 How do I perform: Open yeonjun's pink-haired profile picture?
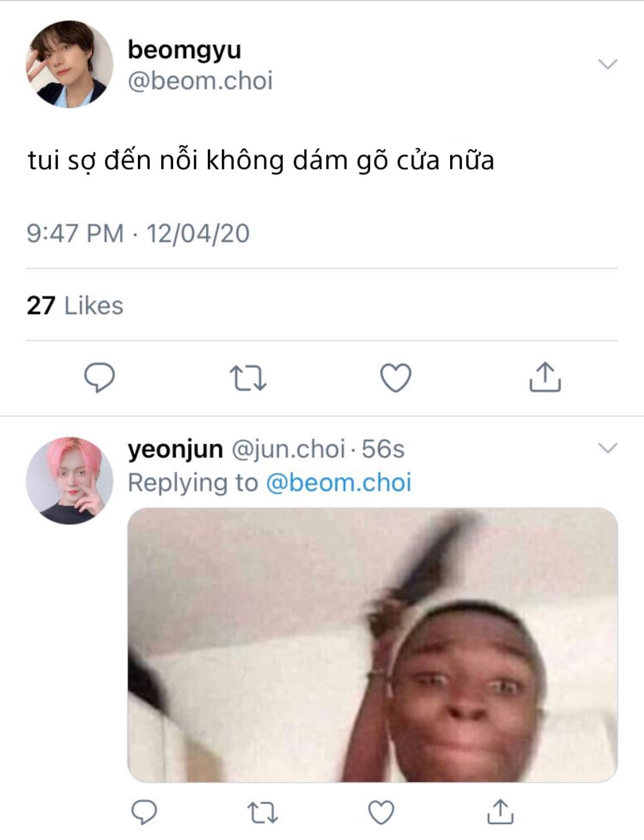tap(69, 481)
